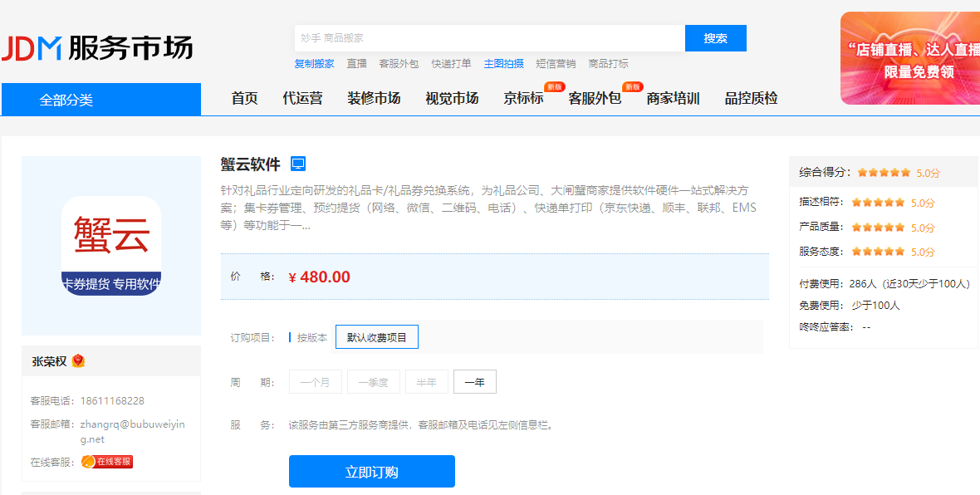Open the 京标标 nav tab
Viewport: 980px width, 495px height.
coord(524,98)
